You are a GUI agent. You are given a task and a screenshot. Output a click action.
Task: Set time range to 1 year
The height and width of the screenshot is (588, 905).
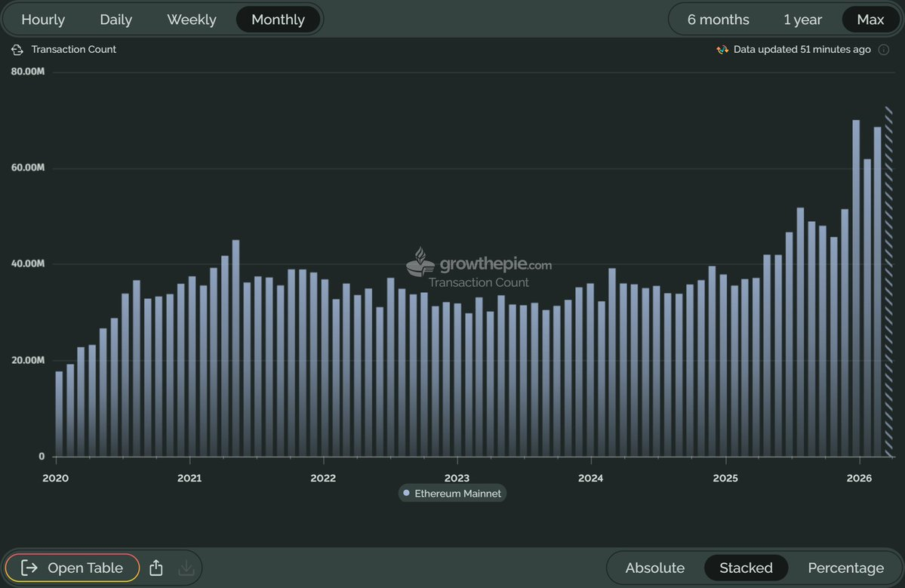[802, 20]
